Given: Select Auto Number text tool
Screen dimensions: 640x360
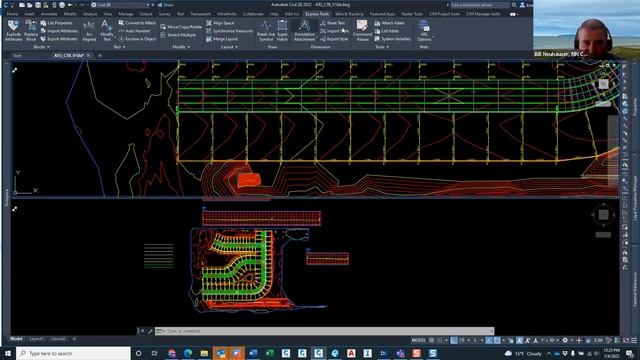Looking at the screenshot, I should point(134,31).
